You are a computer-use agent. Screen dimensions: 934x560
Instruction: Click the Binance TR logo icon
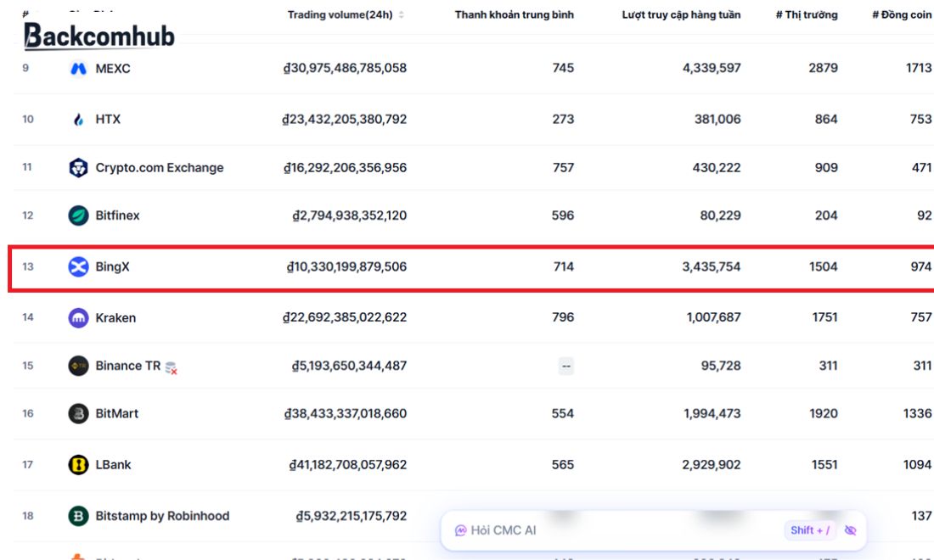[78, 366]
